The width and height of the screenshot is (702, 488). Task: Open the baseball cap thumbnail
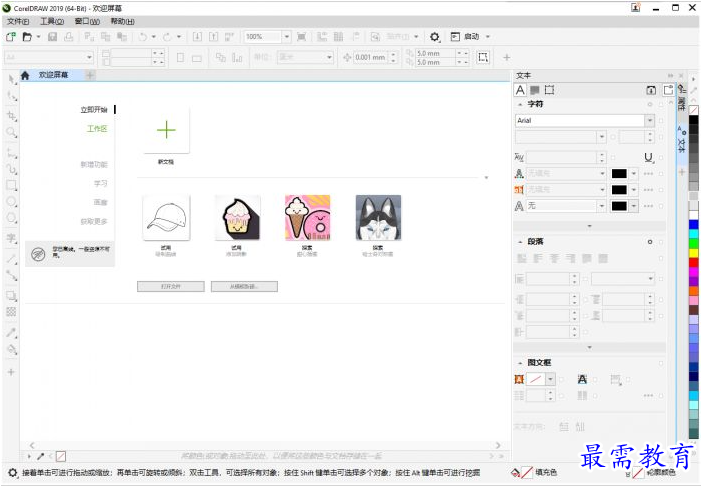(x=166, y=218)
